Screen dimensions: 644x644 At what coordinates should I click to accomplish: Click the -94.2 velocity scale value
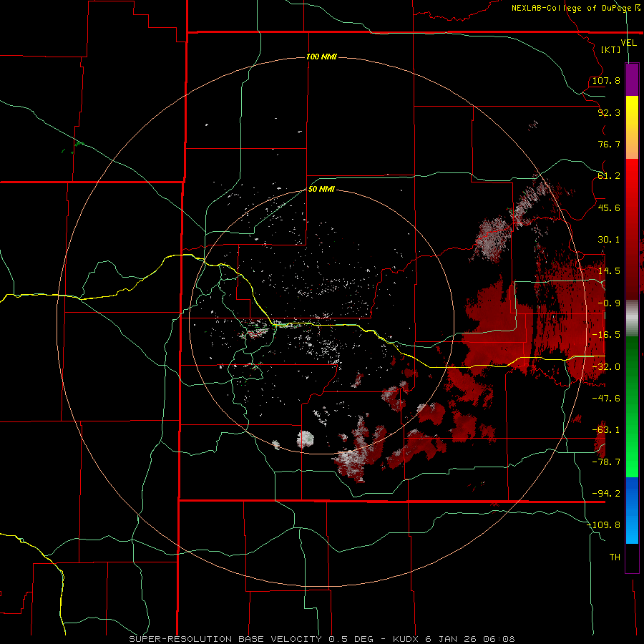[x=606, y=494]
